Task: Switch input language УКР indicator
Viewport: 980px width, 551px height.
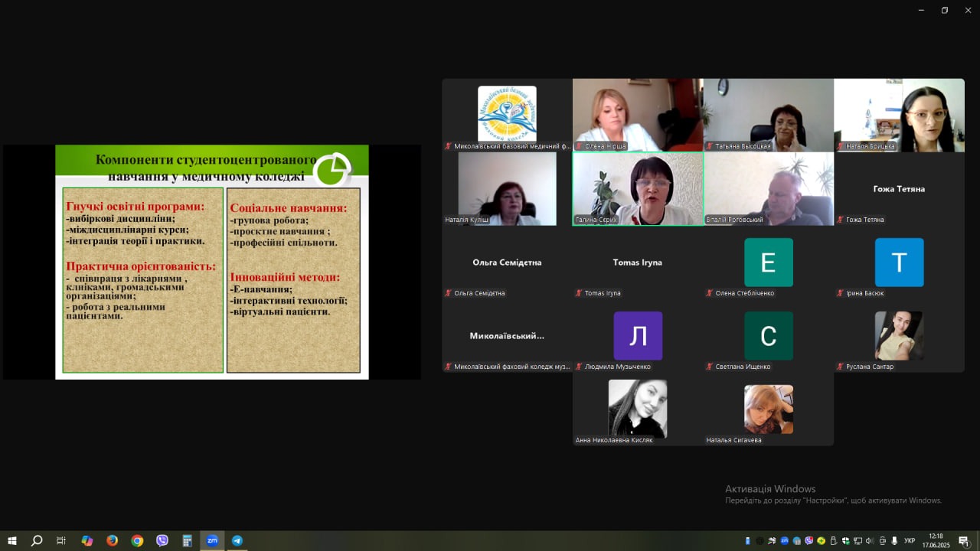Action: [x=910, y=541]
